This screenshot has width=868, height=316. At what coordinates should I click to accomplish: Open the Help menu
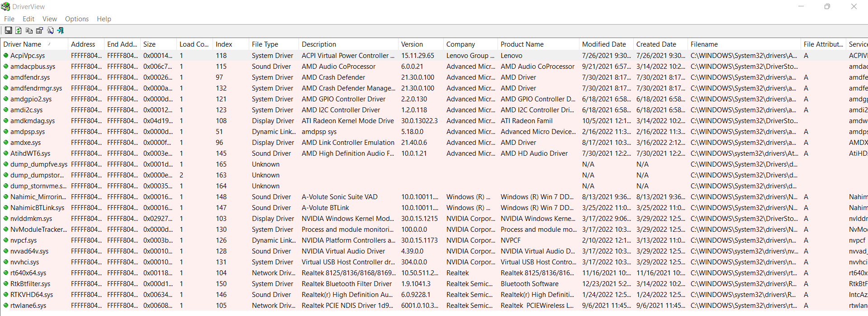(x=104, y=19)
